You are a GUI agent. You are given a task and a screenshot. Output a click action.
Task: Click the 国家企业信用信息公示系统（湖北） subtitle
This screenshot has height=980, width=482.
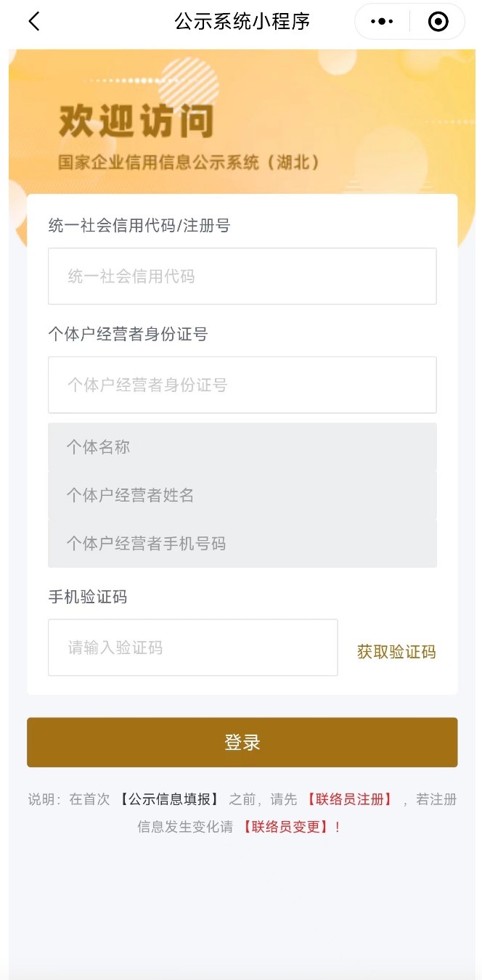pos(189,162)
